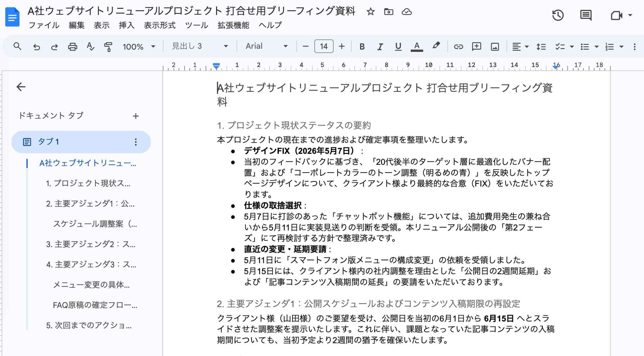The width and height of the screenshot is (644, 356).
Task: Jump to outline item 5. 次回までのアクショ...
Action: 89,325
